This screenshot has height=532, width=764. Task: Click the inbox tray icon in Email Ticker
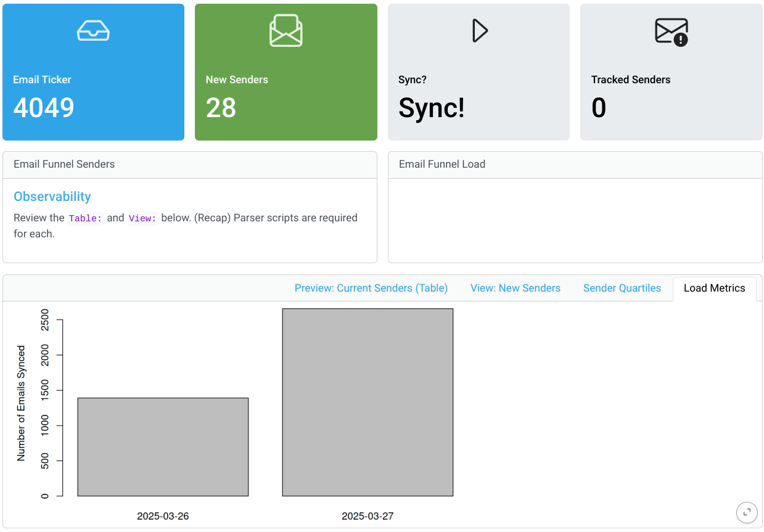pos(93,30)
